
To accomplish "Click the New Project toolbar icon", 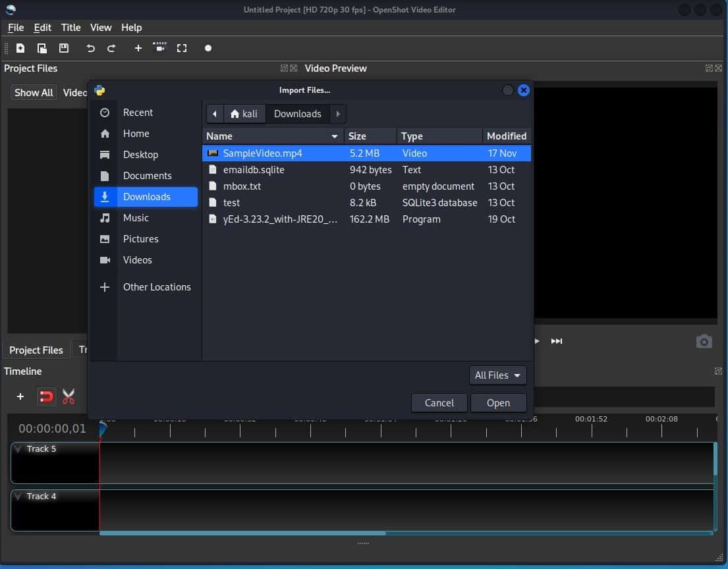I will (x=20, y=48).
